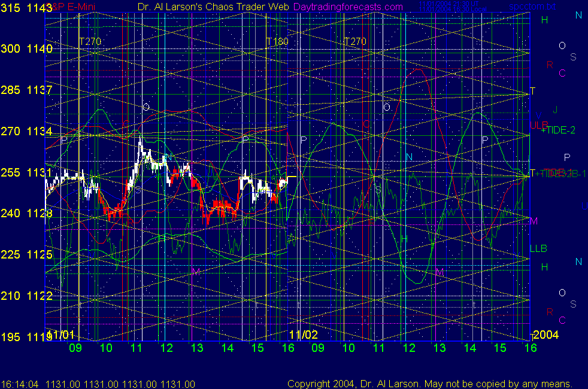Click the '210 1122' price axis label

click(26, 296)
